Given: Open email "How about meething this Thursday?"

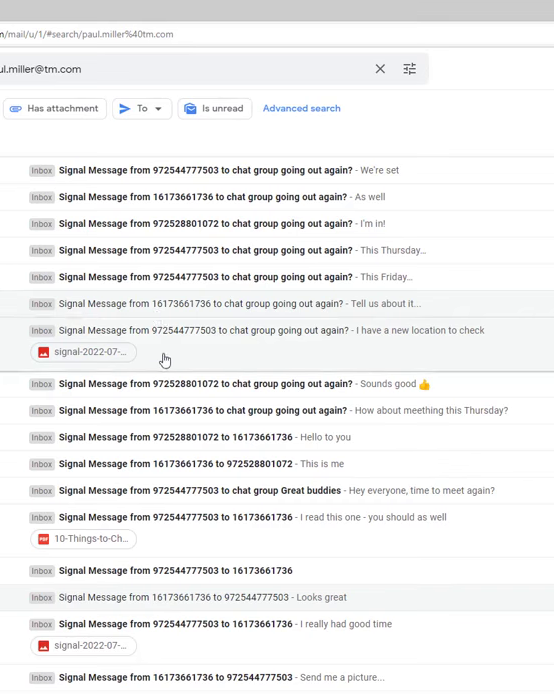Looking at the screenshot, I should click(277, 411).
